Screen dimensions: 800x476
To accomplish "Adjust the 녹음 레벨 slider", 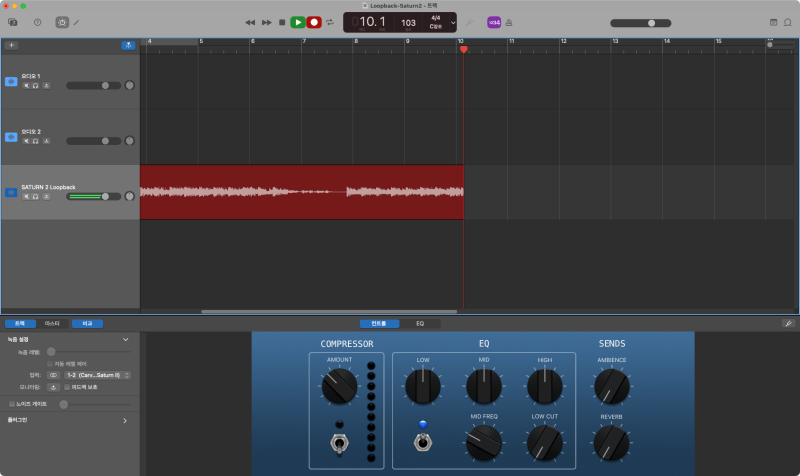I will tap(89, 352).
